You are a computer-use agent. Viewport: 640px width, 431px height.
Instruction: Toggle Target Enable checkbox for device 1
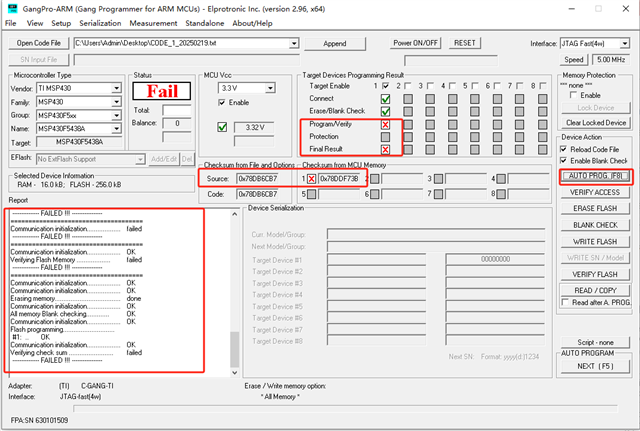[385, 86]
